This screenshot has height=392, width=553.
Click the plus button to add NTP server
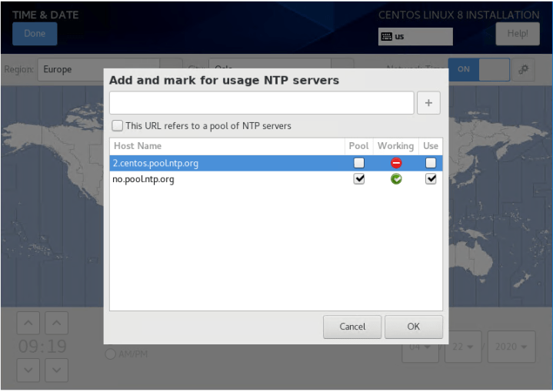click(x=428, y=103)
